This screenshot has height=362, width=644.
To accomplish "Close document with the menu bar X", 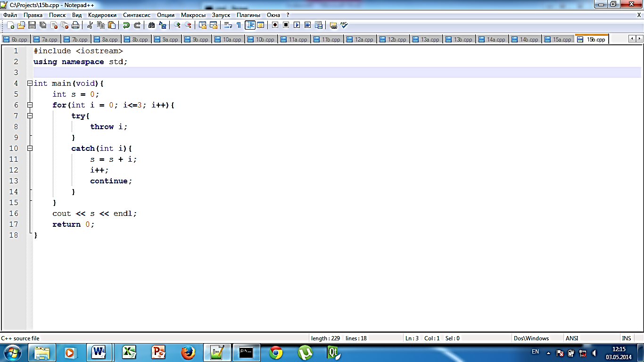I will 639,15.
